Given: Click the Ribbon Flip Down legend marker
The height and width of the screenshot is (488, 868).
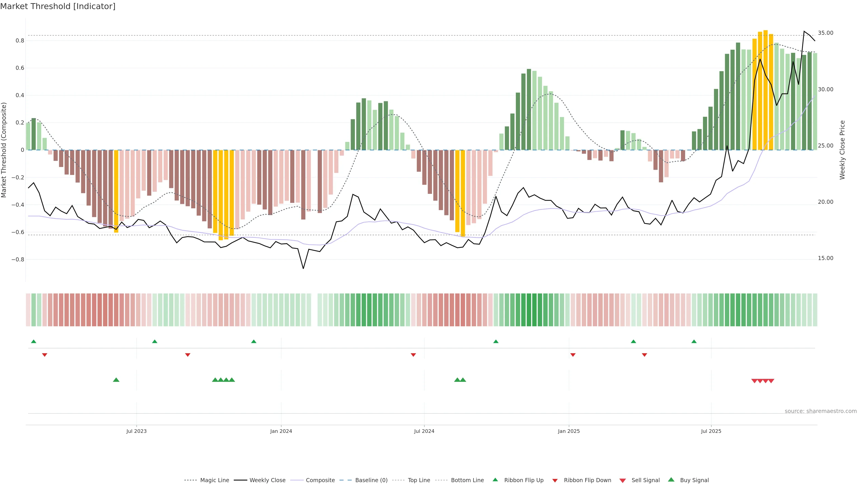Looking at the screenshot, I should (555, 481).
